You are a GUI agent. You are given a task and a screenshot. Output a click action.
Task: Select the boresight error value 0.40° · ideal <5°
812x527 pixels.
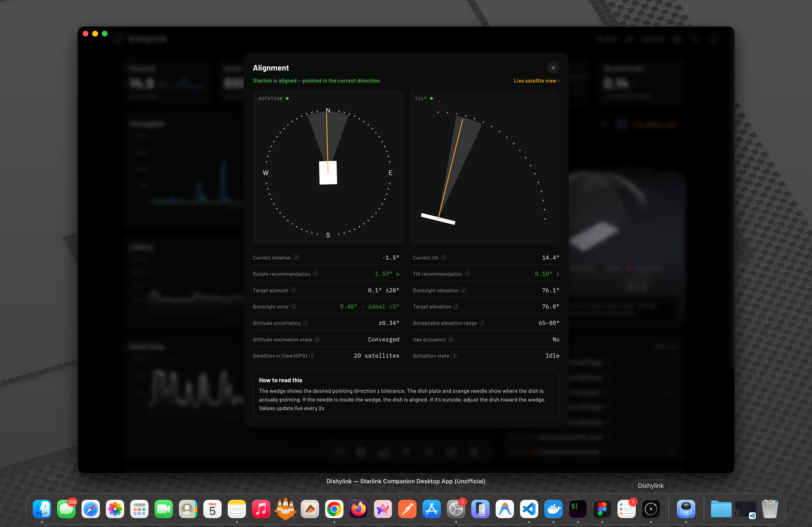369,307
